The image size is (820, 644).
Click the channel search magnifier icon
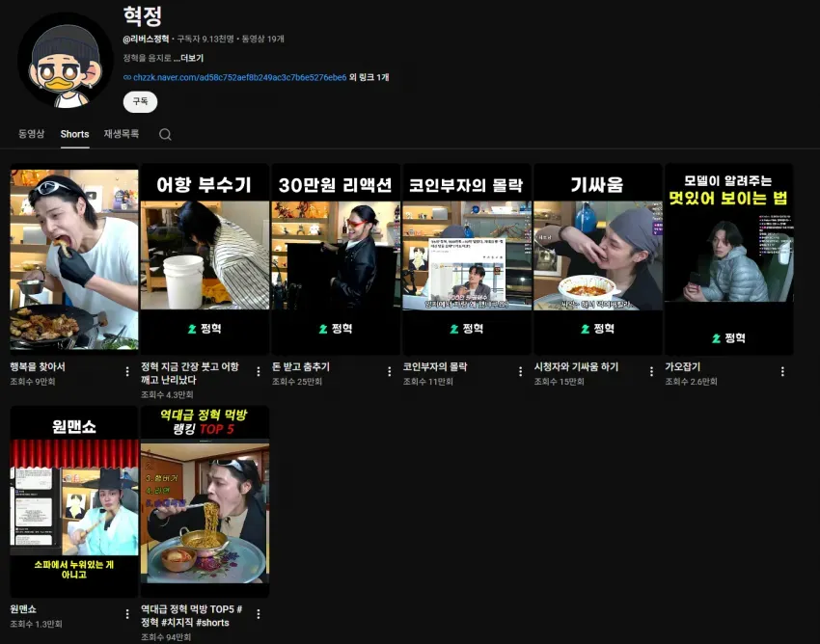point(165,134)
